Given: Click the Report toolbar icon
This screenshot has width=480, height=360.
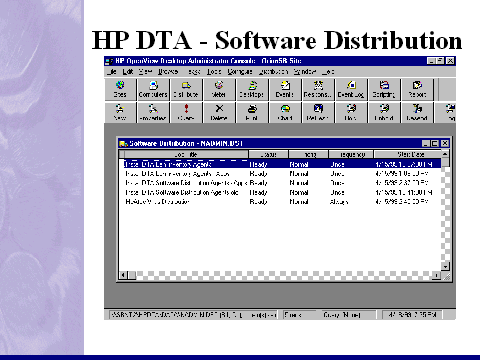Looking at the screenshot, I should point(417,89).
